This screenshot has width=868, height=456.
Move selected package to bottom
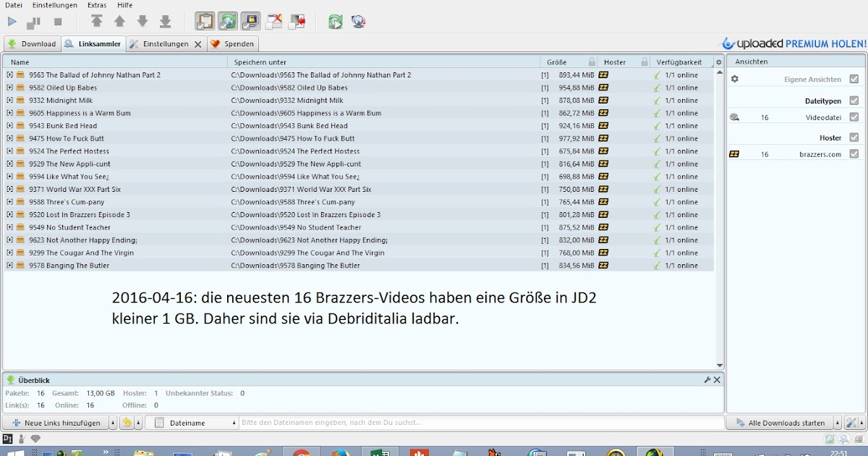coord(166,22)
